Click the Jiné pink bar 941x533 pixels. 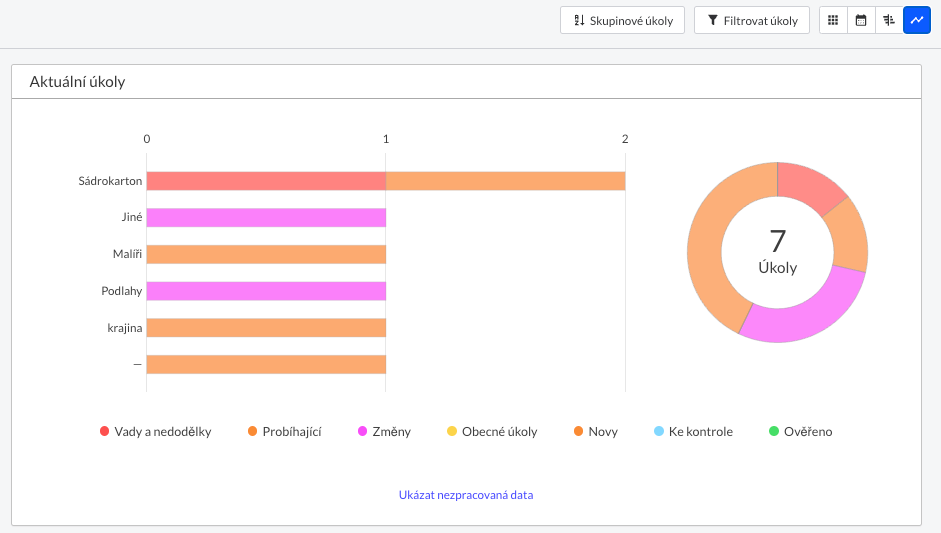pyautogui.click(x=266, y=218)
